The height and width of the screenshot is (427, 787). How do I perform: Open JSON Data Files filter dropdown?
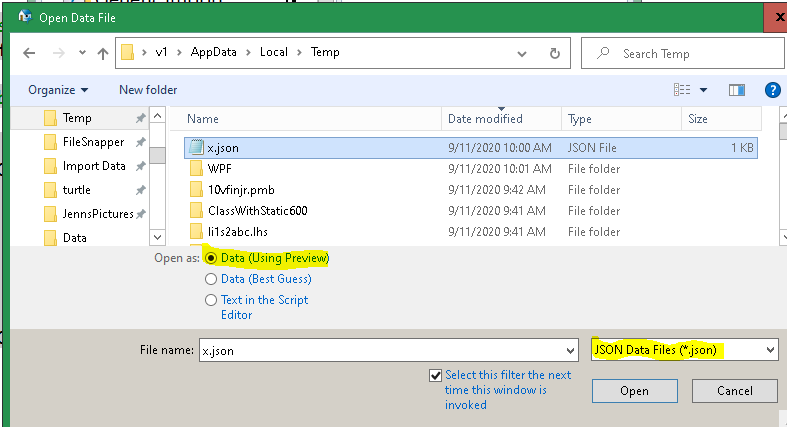684,350
